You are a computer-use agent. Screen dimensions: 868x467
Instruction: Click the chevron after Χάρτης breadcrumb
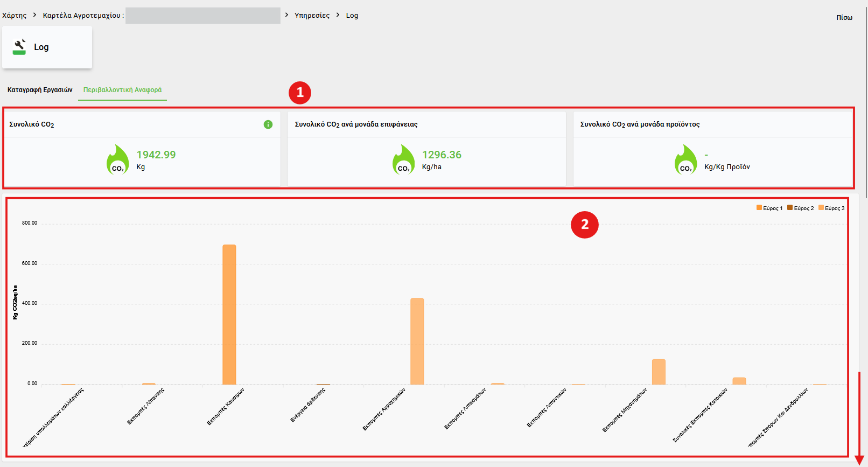[x=34, y=15]
